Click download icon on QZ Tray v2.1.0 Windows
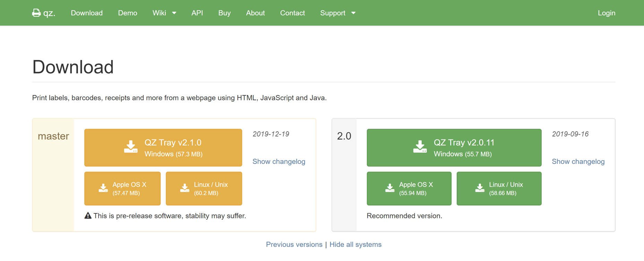Image resolution: width=644 pixels, height=261 pixels. coord(131,146)
